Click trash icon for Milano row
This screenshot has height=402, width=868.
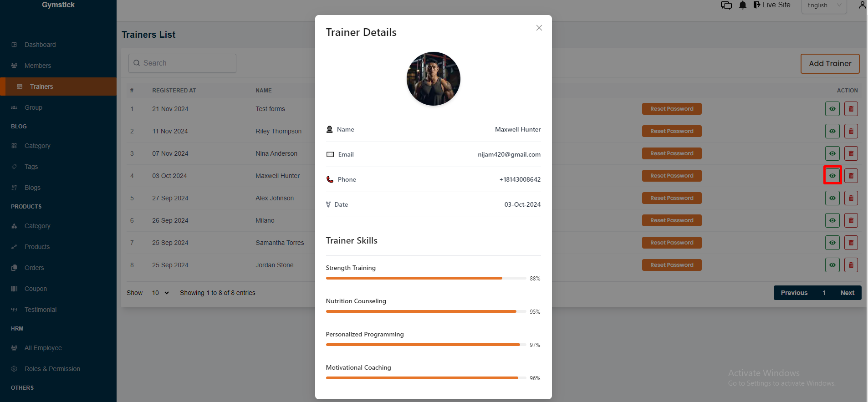pyautogui.click(x=851, y=220)
